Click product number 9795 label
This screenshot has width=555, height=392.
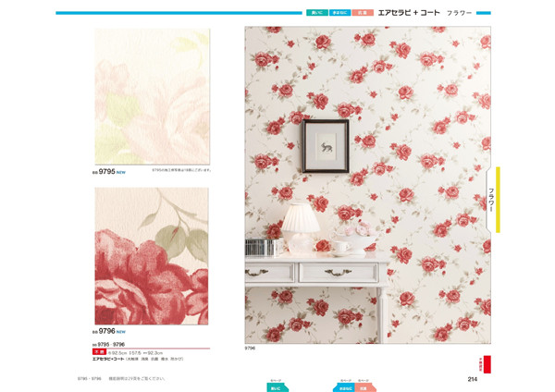[106, 172]
